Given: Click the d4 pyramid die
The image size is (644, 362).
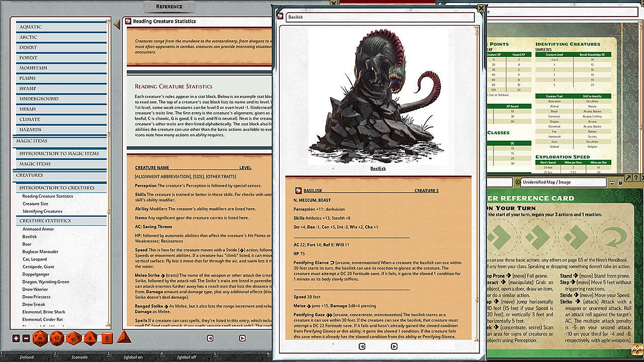Looking at the screenshot, I should [x=123, y=337].
